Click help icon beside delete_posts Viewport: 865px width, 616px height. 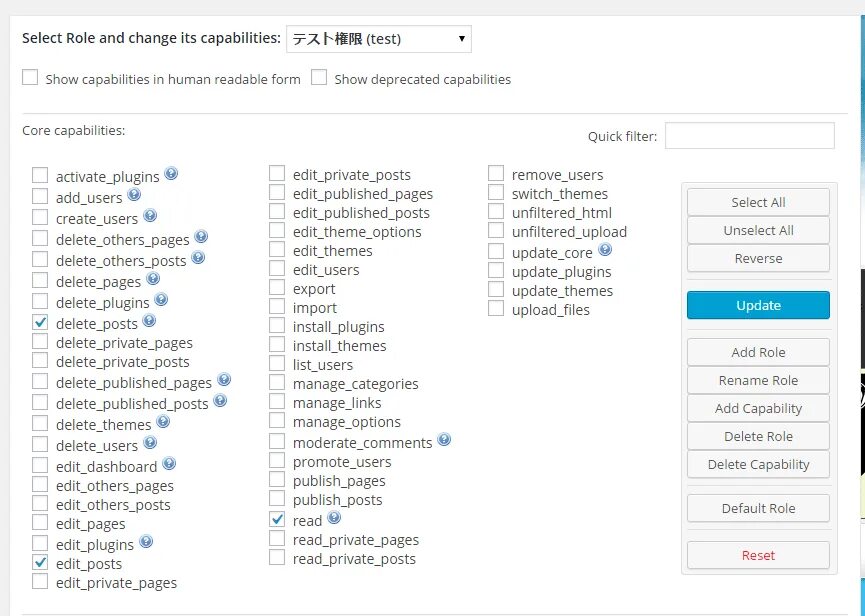tap(149, 321)
